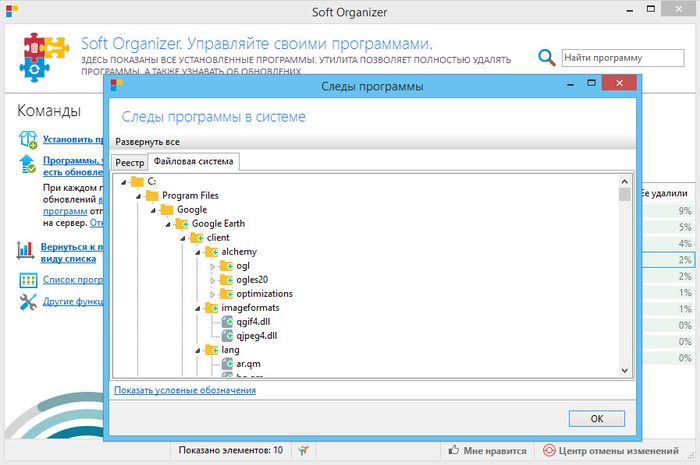
Task: Click the magnifier search icon
Action: pos(547,58)
